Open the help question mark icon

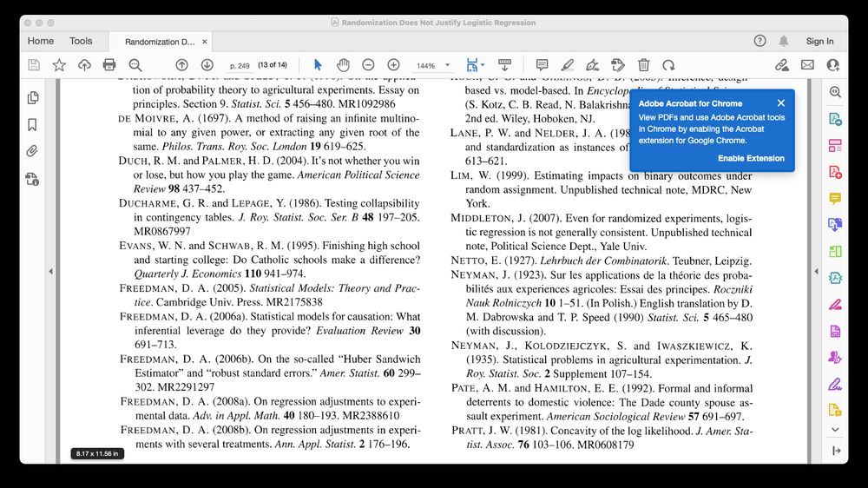coord(760,41)
